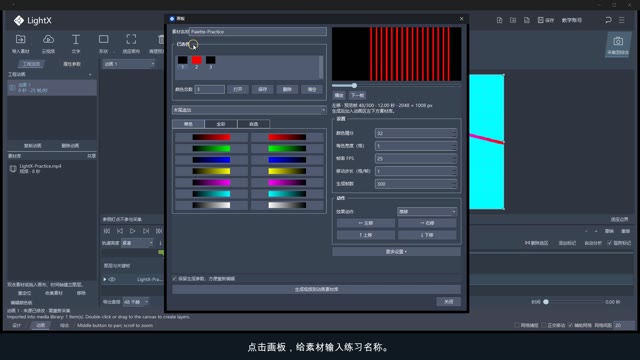This screenshot has width=640, height=360.
Task: Click the Animation 1 item icon
Action: tap(12, 87)
